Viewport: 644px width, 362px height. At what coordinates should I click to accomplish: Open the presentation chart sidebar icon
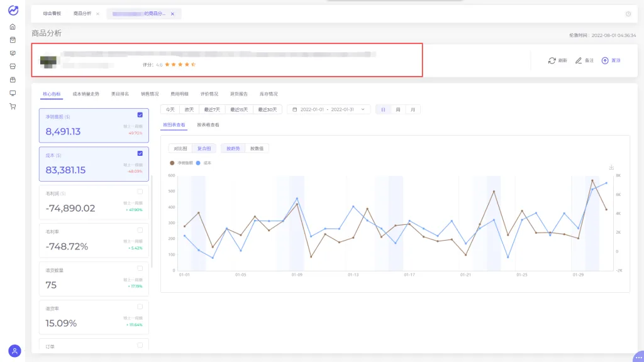click(x=13, y=53)
